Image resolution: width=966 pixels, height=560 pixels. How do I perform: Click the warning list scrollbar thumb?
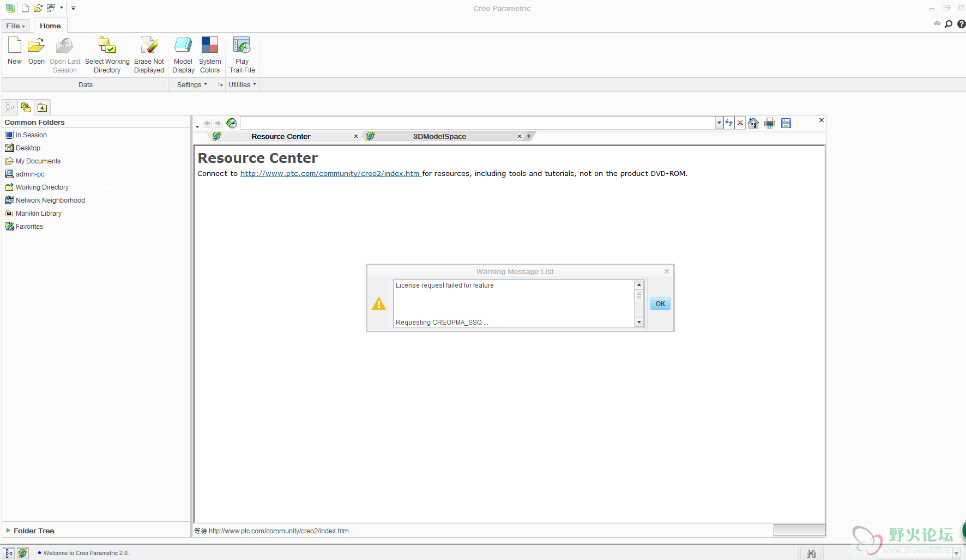(x=639, y=296)
